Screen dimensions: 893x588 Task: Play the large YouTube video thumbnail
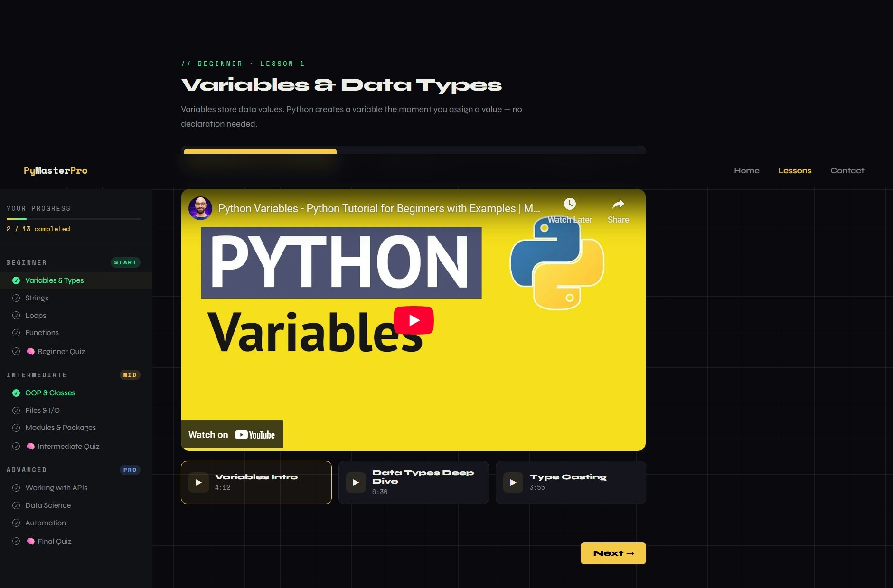point(414,320)
